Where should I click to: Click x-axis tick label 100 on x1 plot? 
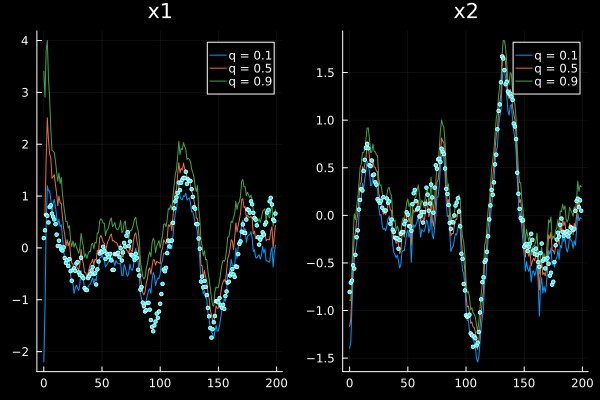[x=160, y=382]
